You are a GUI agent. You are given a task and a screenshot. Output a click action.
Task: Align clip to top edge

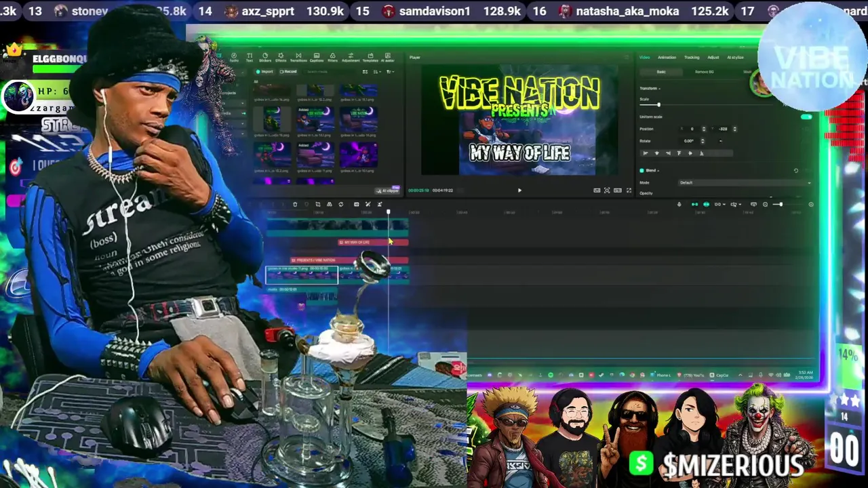[679, 153]
